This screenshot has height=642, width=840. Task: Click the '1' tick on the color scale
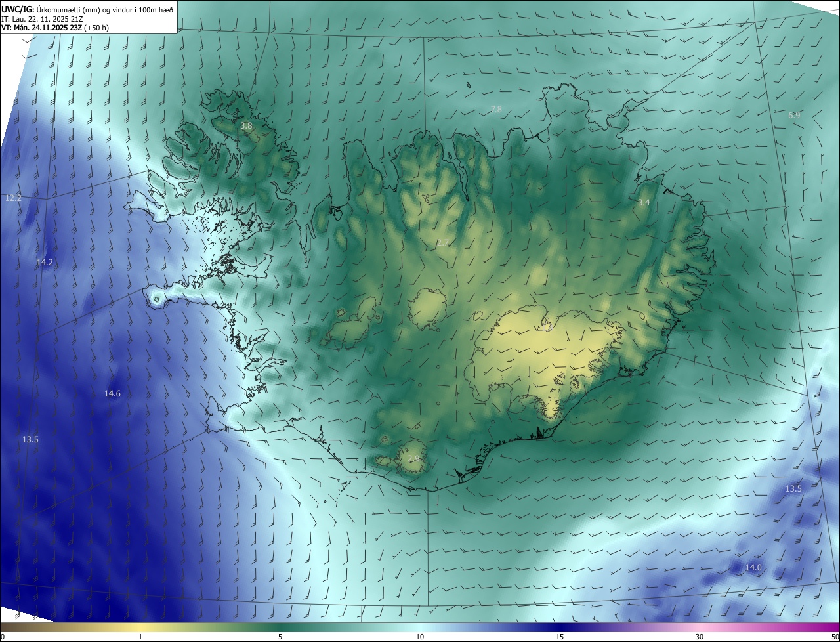[x=140, y=637]
